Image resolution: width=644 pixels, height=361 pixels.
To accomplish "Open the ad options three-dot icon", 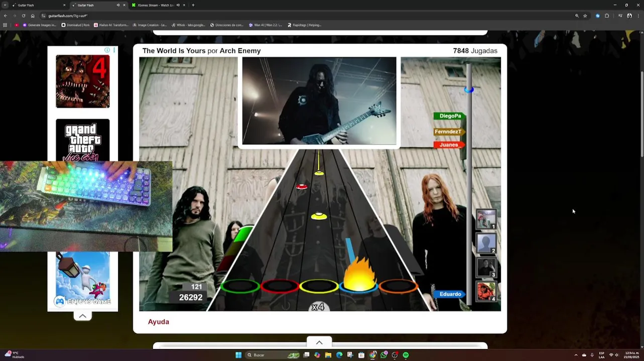I will [114, 50].
